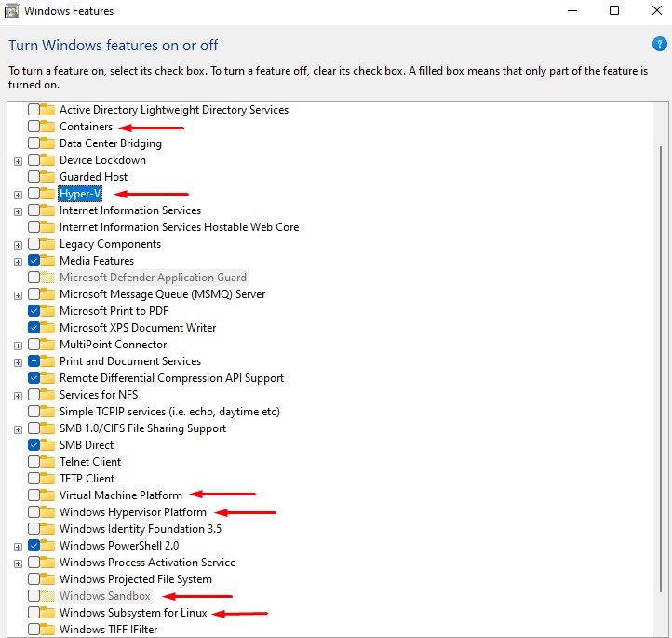Image resolution: width=672 pixels, height=638 pixels.
Task: Disable the SMB Direct checkbox
Action: pyautogui.click(x=34, y=444)
